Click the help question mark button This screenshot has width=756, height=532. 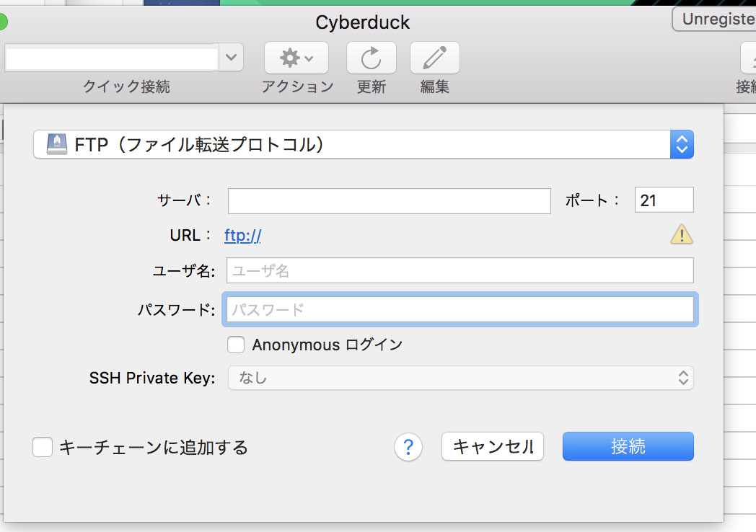[408, 447]
